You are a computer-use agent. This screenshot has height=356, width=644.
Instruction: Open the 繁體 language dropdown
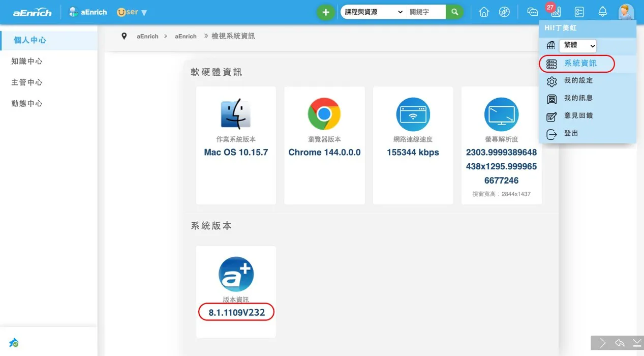coord(577,46)
